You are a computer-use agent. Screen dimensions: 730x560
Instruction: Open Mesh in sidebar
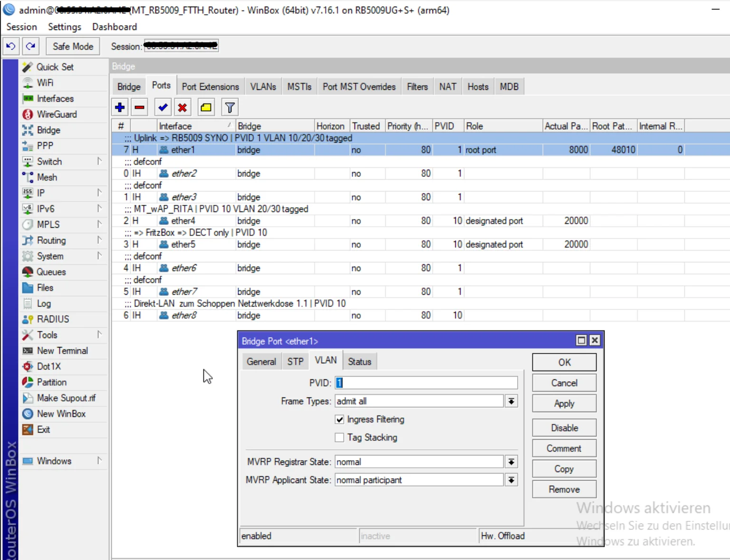point(47,177)
